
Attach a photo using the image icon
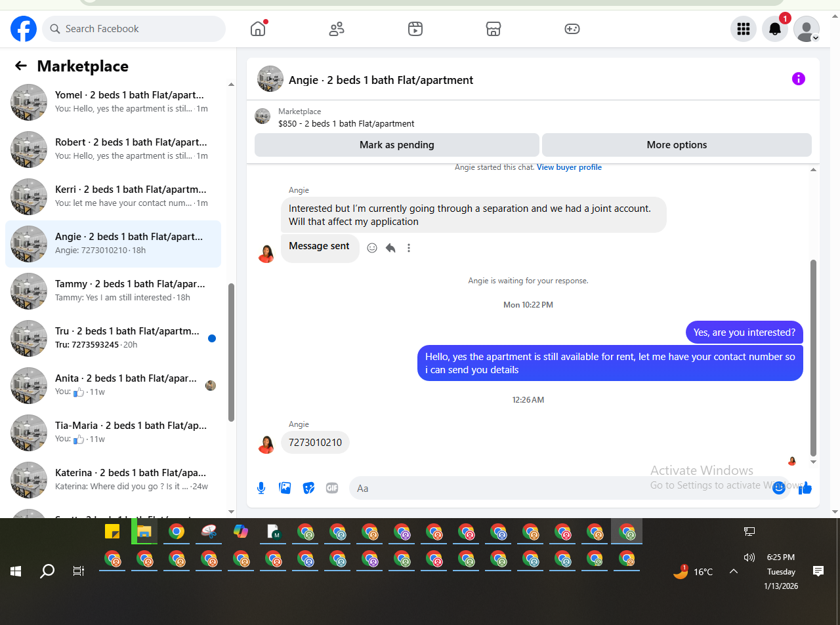tap(285, 488)
